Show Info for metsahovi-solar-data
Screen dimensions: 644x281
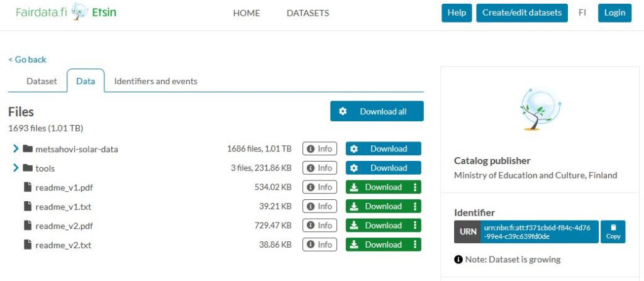319,149
